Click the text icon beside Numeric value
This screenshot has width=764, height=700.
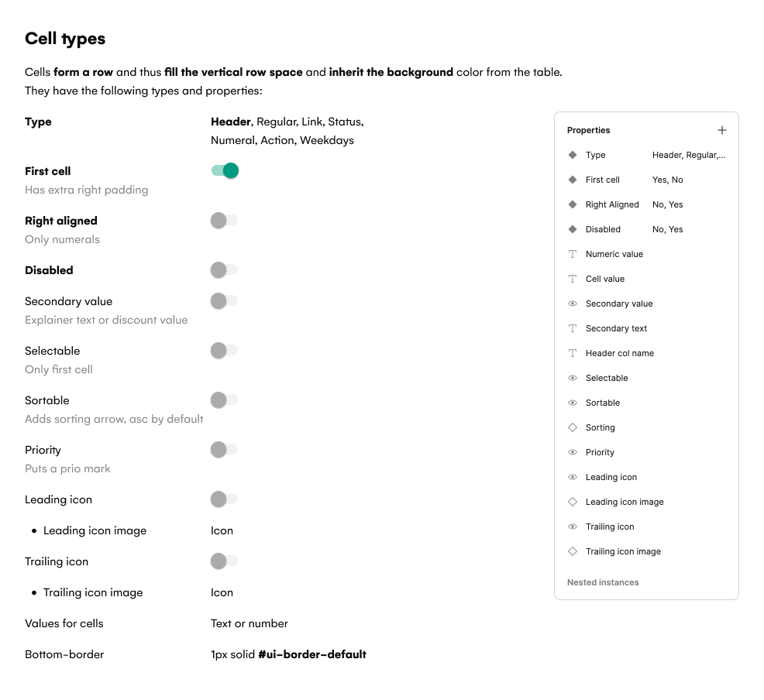click(573, 254)
